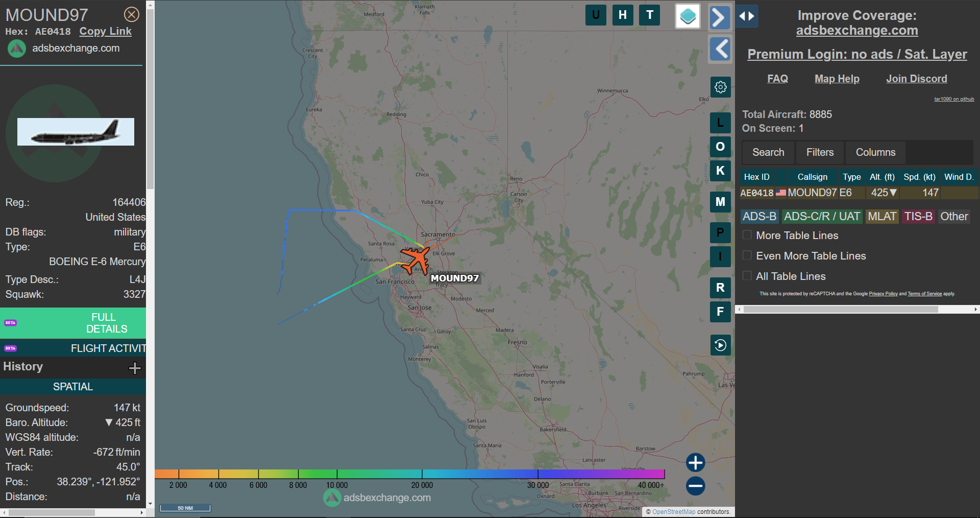Screen dimensions: 980x518
Task: Enable Even More Table Lines checkbox
Action: tap(747, 255)
